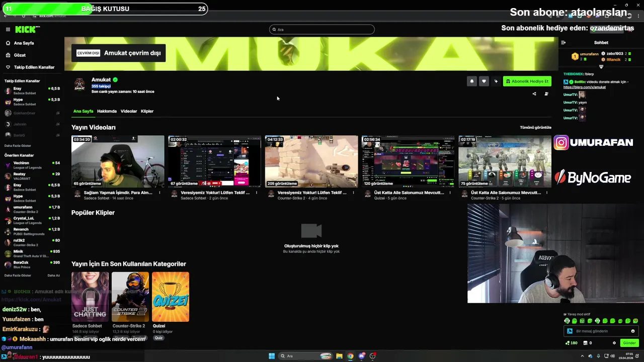Expand Daha Fazla Göster under recommended channels
This screenshot has width=644, height=362.
[18, 276]
